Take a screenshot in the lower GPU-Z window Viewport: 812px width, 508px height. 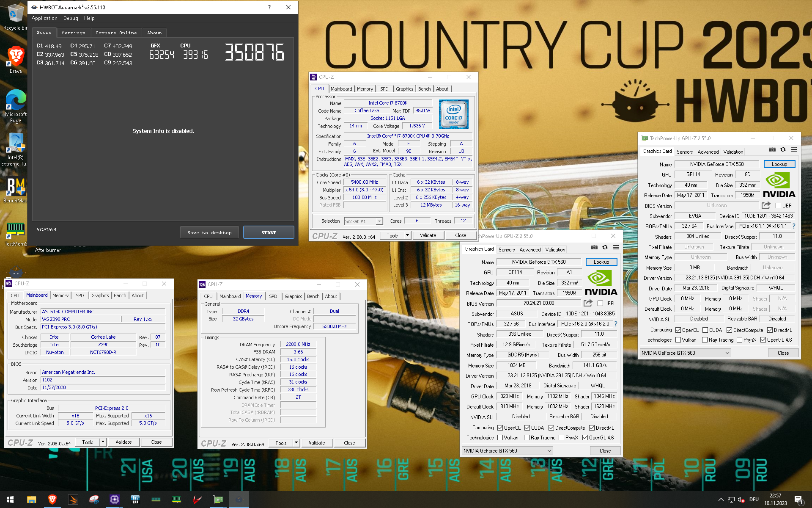(x=594, y=247)
